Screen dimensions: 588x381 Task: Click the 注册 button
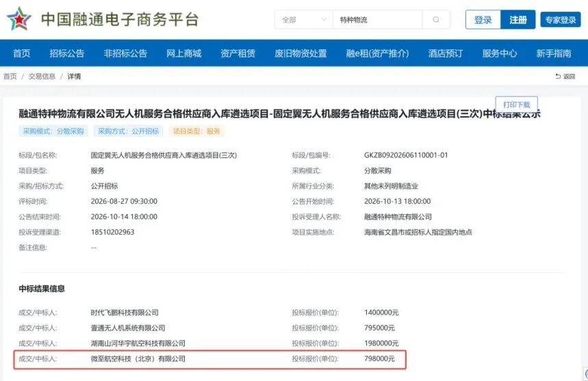[518, 20]
